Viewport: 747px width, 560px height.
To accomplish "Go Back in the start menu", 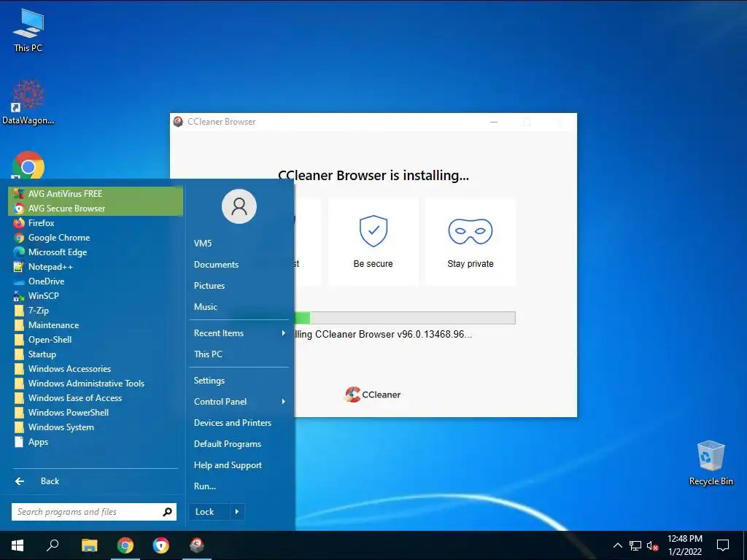I will [x=96, y=481].
